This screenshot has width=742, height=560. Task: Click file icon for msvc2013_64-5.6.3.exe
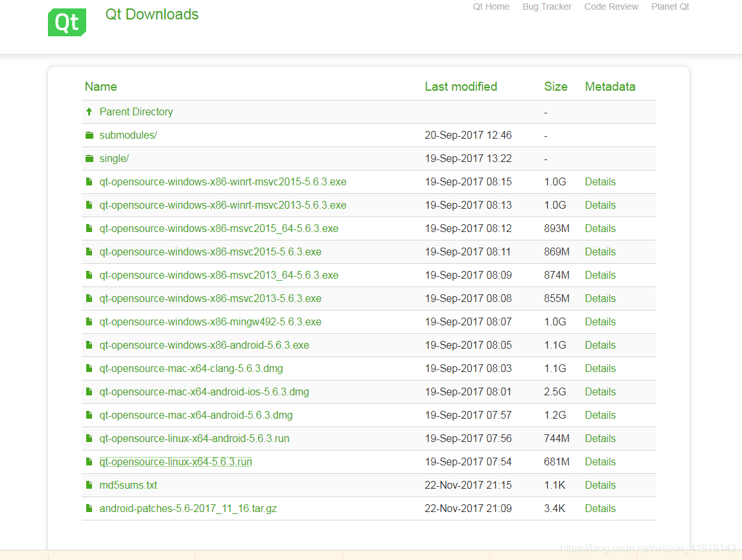coord(89,275)
